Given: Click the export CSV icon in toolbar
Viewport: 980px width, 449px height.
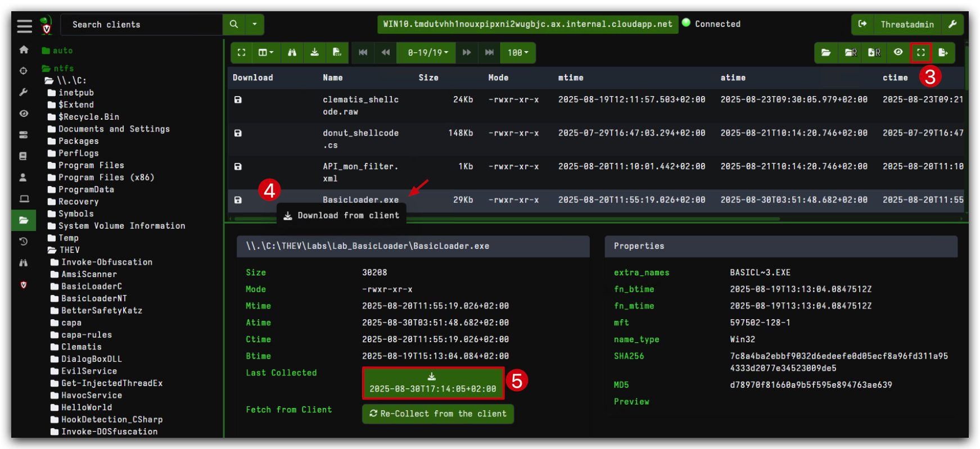Looking at the screenshot, I should [x=337, y=52].
